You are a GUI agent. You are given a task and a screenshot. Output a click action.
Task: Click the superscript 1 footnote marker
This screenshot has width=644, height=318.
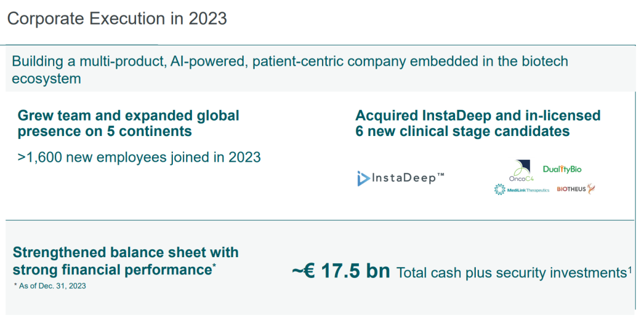630,270
